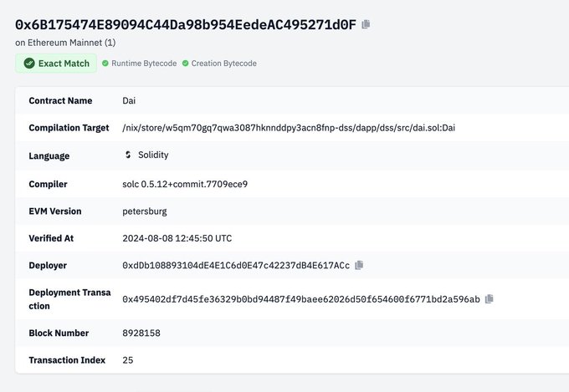This screenshot has width=569, height=392.
Task: Copy the Deployer address
Action: (x=359, y=265)
